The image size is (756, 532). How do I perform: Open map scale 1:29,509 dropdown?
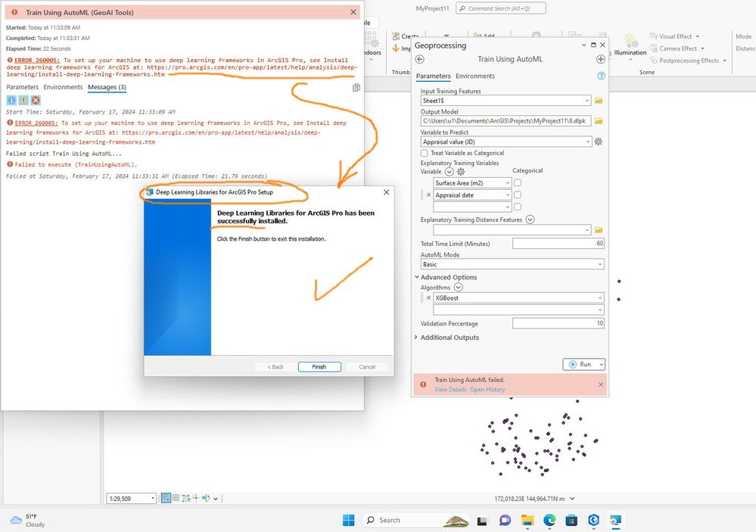[x=153, y=498]
